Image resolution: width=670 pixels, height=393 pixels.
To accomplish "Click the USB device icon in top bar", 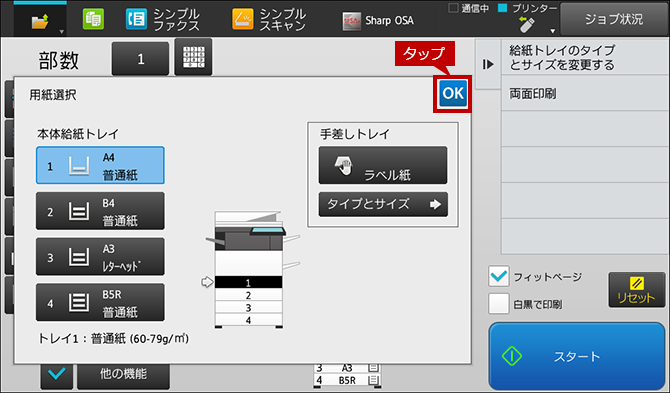I will [x=526, y=25].
